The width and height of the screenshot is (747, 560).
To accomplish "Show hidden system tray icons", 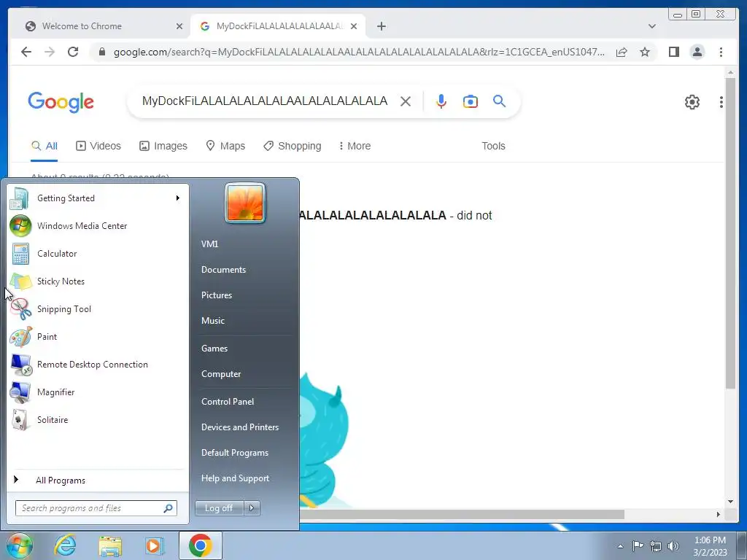I will coord(620,546).
